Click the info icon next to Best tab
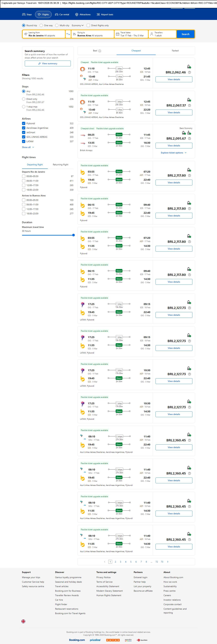Screen dimensions: 217x644 pyautogui.click(x=100, y=51)
